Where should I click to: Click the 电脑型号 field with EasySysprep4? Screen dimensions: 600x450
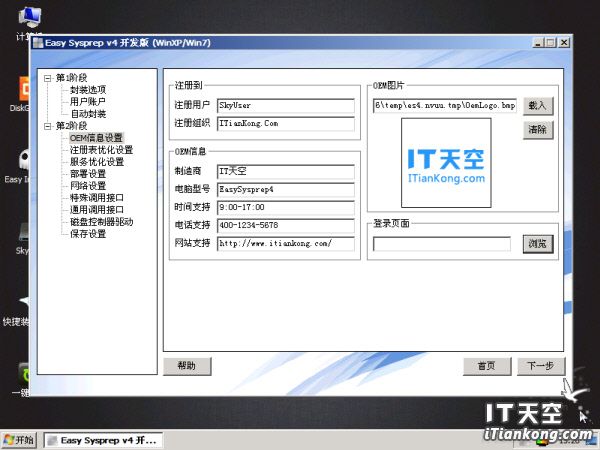(285, 190)
